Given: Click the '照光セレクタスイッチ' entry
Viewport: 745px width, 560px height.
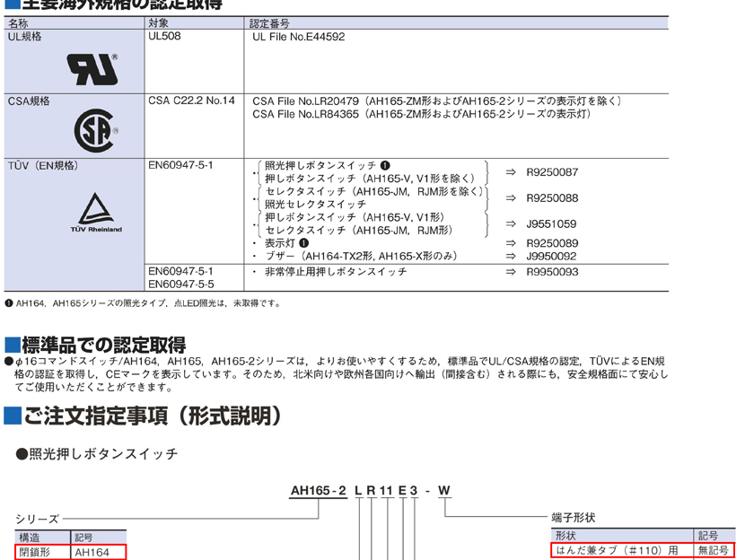Looking at the screenshot, I should point(315,205).
